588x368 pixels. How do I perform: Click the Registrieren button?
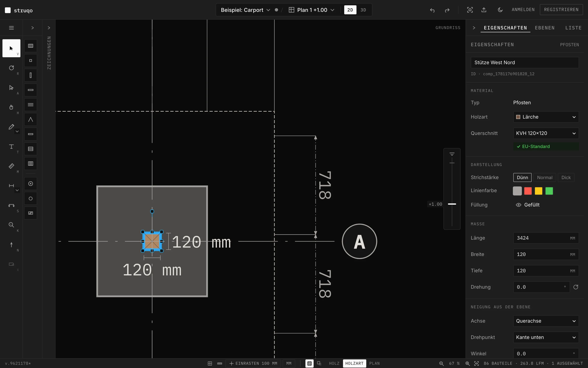tap(561, 10)
